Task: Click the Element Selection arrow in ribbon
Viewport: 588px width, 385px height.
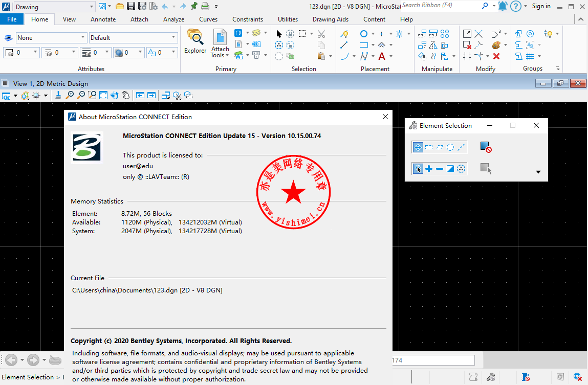Action: 278,34
